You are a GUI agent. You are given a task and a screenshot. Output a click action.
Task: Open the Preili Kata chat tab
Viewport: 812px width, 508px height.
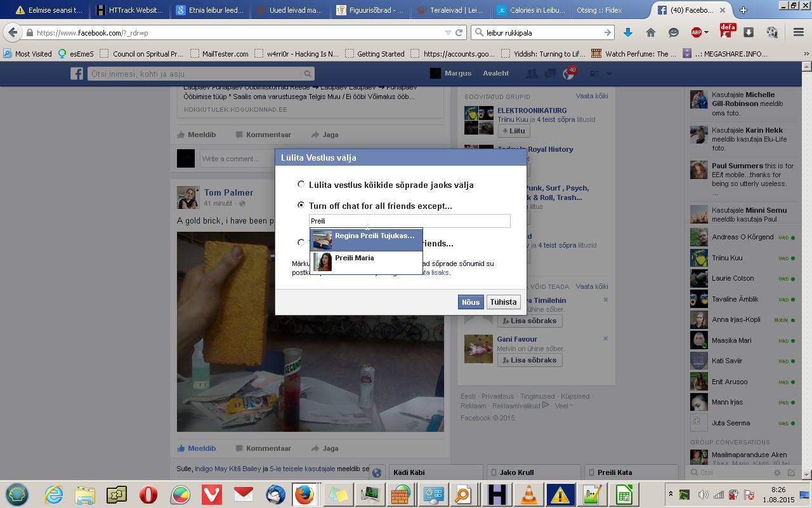pos(631,472)
